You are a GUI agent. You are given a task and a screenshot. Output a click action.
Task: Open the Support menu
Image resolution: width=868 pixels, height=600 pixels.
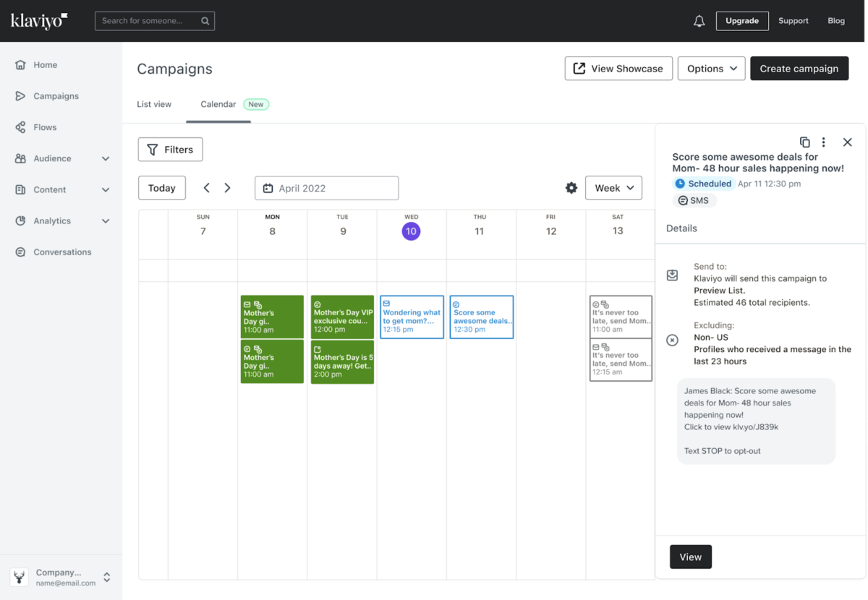pyautogui.click(x=793, y=20)
